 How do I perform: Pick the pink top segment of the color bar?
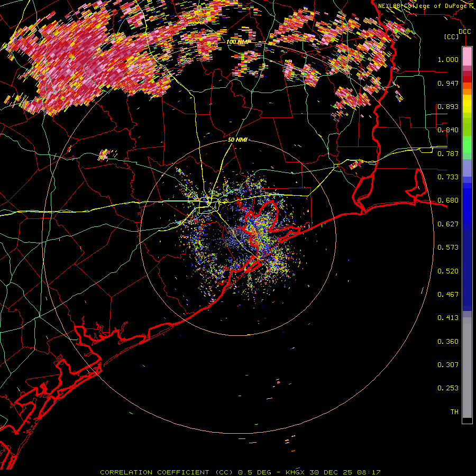[467, 56]
